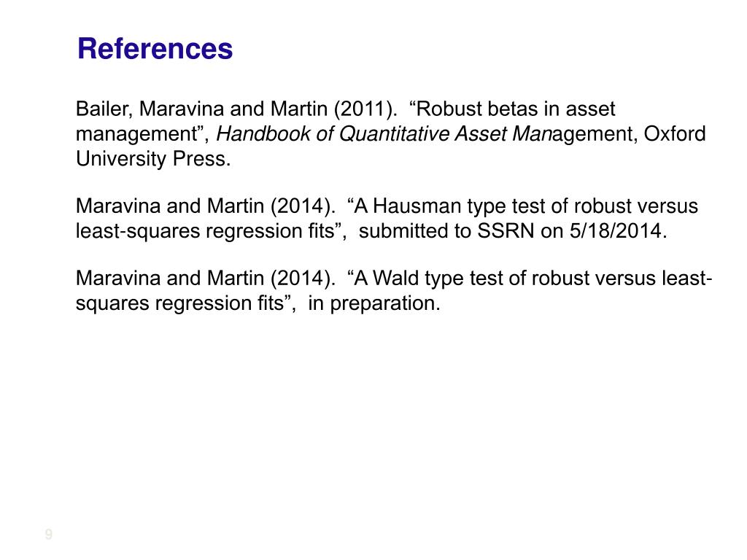The height and width of the screenshot is (560, 747).
Task: Click the words in preparation
Action: tap(374, 303)
